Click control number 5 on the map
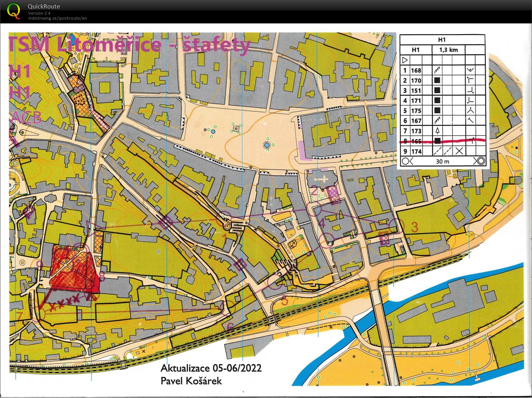 [x=285, y=300]
